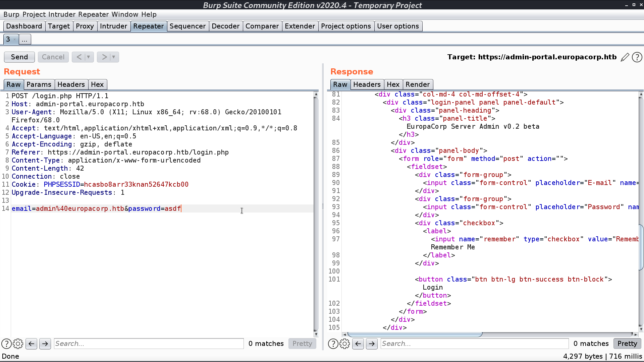Toggle Pretty formatting for the request
The width and height of the screenshot is (644, 362).
point(302,344)
